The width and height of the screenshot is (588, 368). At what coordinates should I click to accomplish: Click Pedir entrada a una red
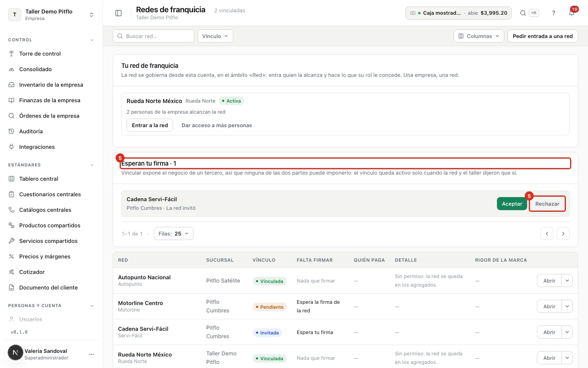(543, 36)
